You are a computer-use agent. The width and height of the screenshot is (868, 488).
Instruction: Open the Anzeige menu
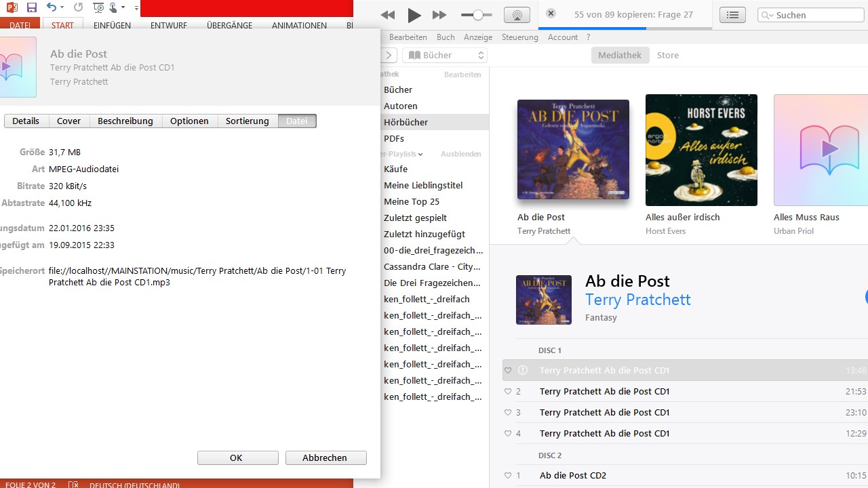tap(478, 37)
